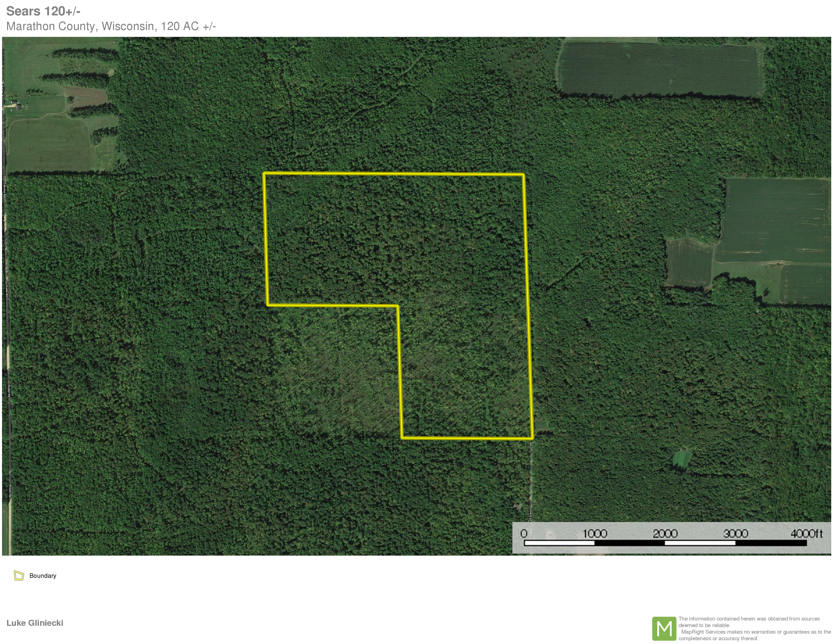Click the 2000 label on scale bar

pyautogui.click(x=665, y=533)
